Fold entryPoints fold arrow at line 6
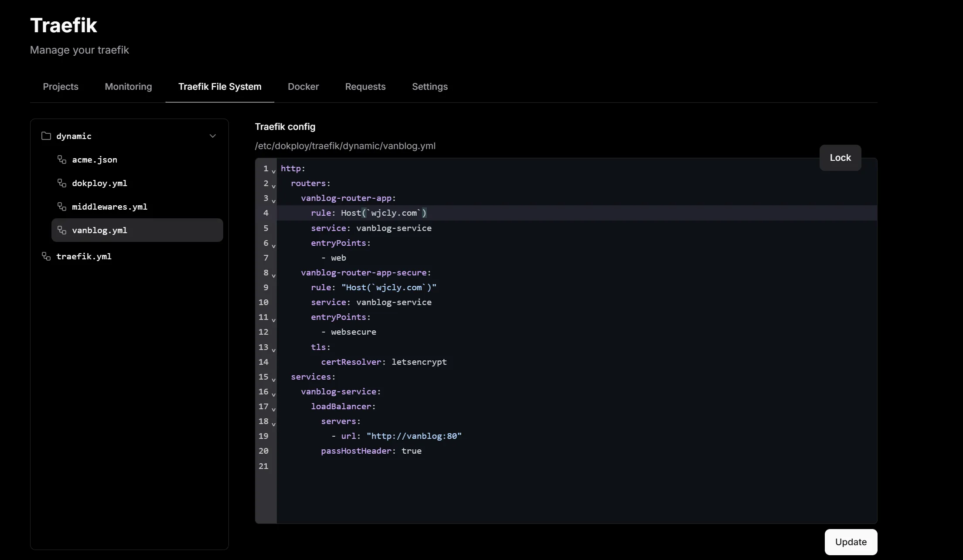This screenshot has width=963, height=560. 274,245
